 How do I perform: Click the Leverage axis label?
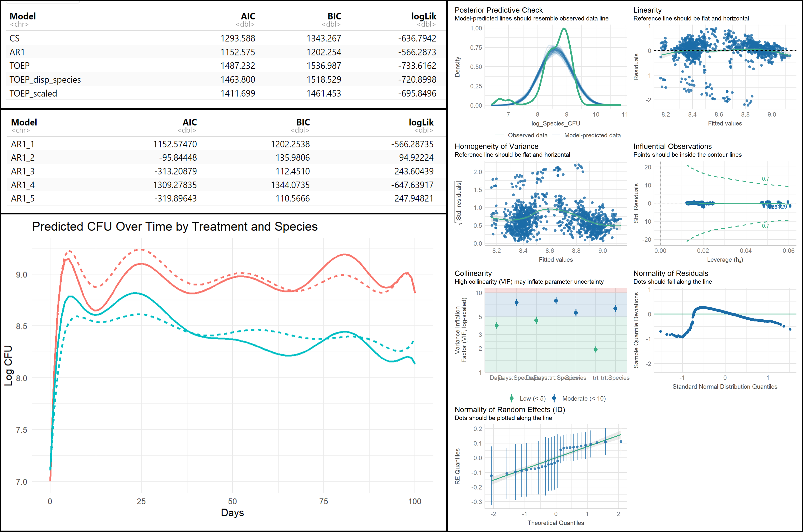725,260
